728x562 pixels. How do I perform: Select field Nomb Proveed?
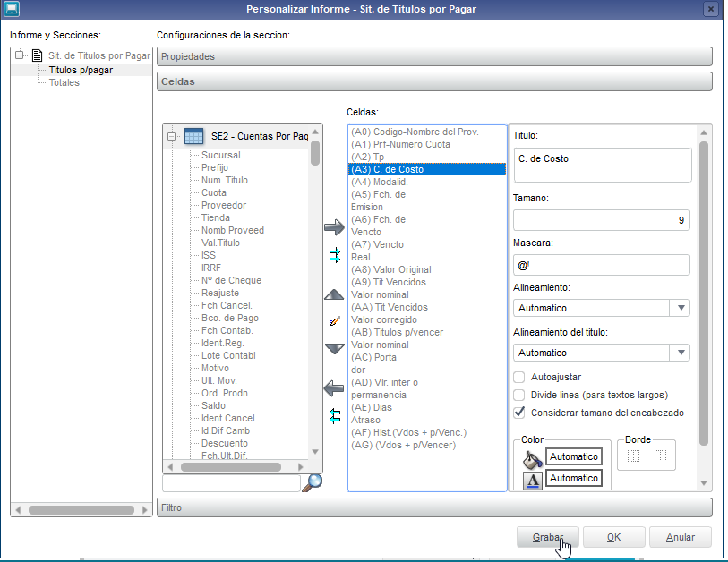(x=233, y=230)
